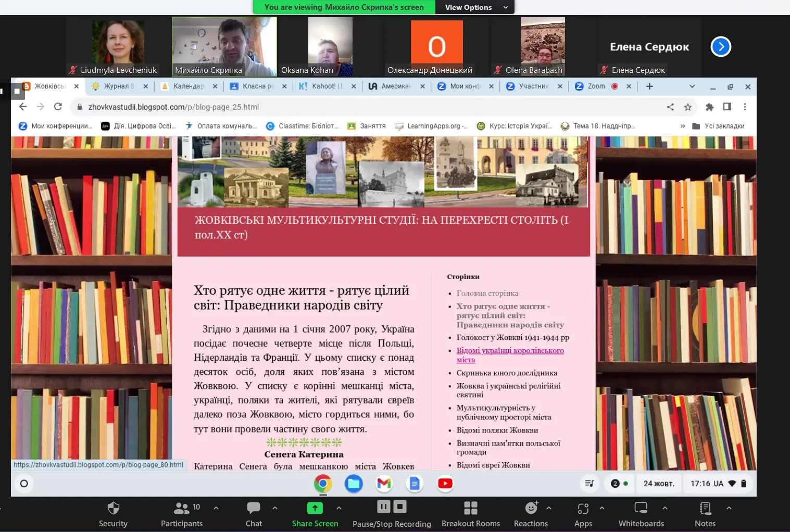Switch to Класна tab

pyautogui.click(x=258, y=86)
